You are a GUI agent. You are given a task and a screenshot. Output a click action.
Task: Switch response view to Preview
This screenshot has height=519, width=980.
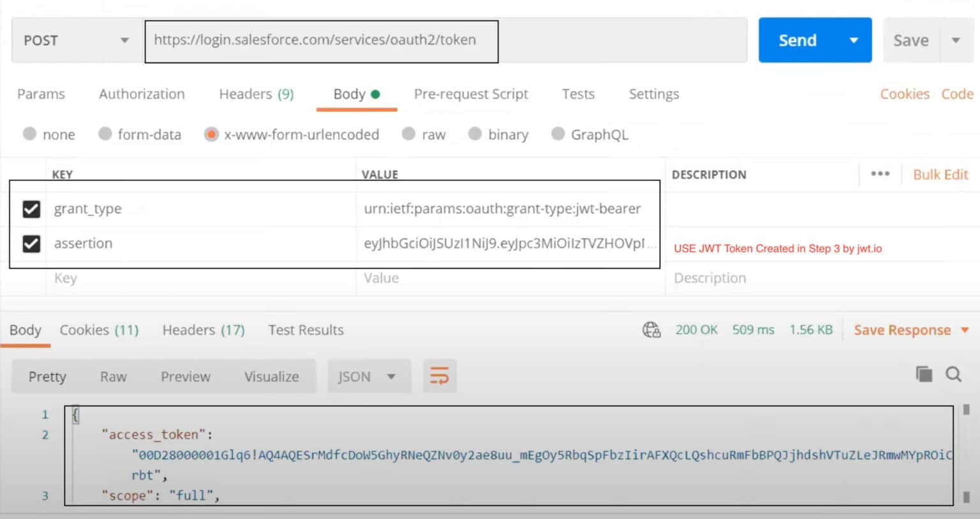pos(185,376)
